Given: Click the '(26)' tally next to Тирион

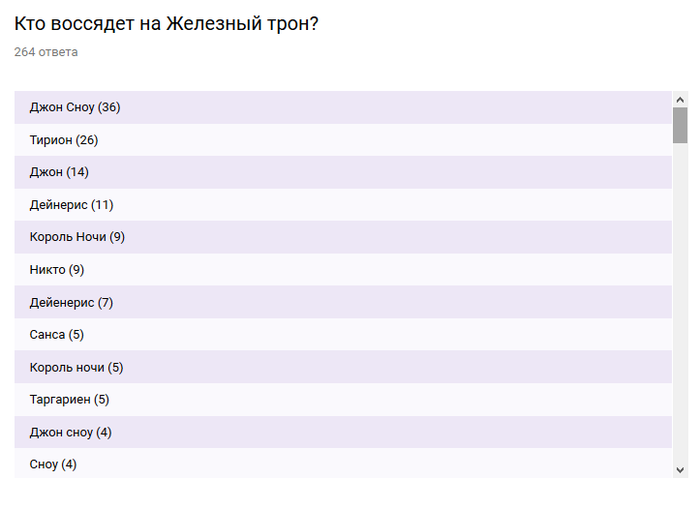Looking at the screenshot, I should tap(87, 140).
